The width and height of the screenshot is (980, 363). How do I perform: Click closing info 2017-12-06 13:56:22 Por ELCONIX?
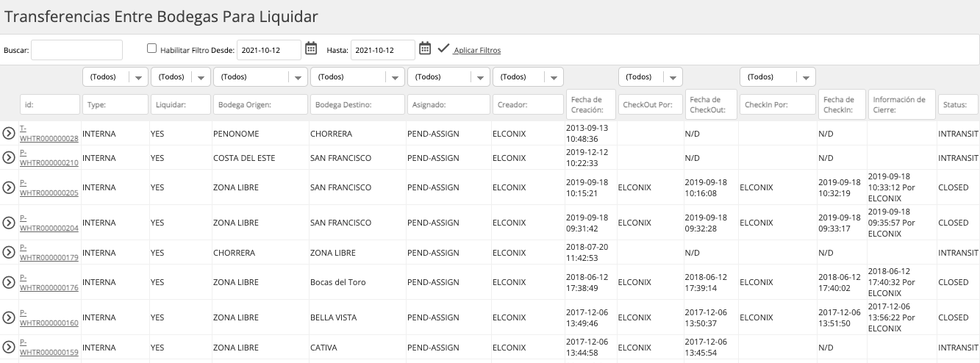click(x=892, y=317)
